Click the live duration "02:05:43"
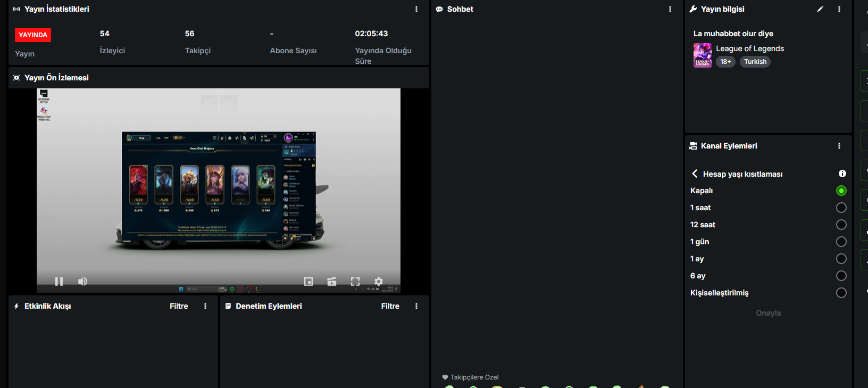 point(372,34)
